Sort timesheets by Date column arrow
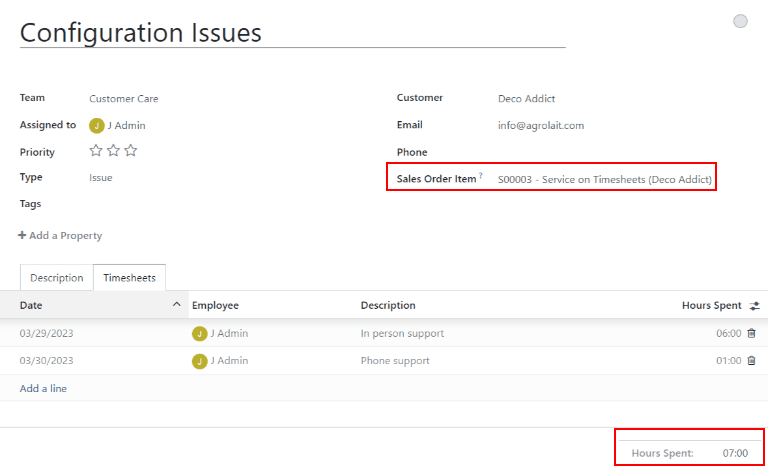The height and width of the screenshot is (469, 768). coord(177,305)
